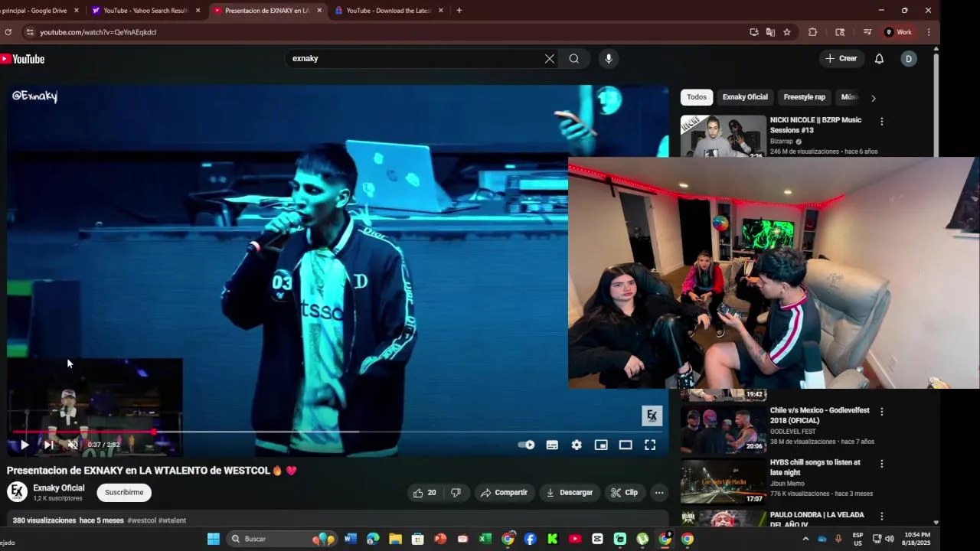Switch to the YouTube - Yahoo Search Results tab

145,11
